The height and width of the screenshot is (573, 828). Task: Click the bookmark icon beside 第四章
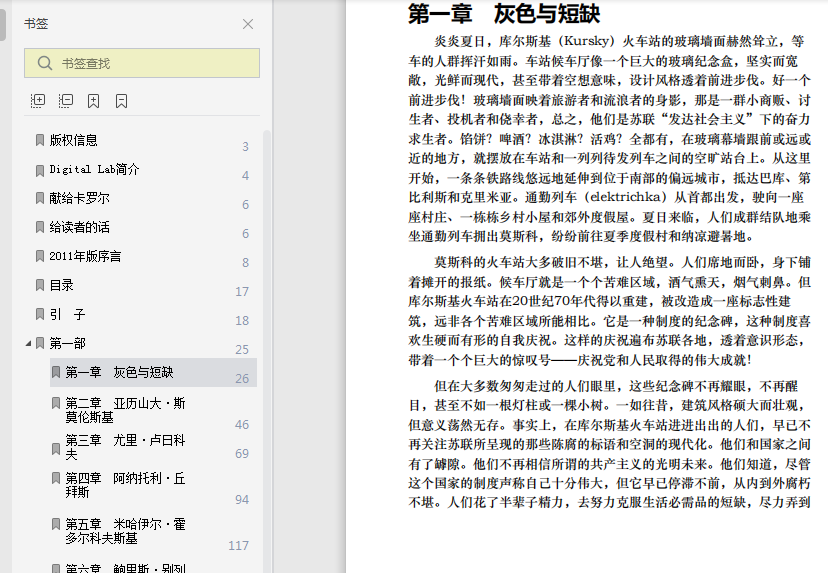[55, 478]
